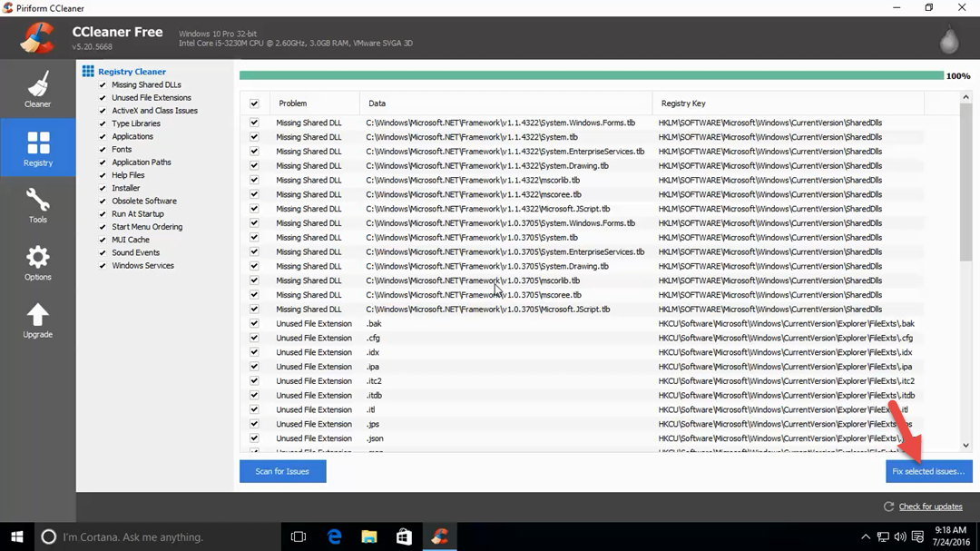Viewport: 980px width, 551px height.
Task: Uncheck the .json Unused File Extension row
Action: point(254,438)
